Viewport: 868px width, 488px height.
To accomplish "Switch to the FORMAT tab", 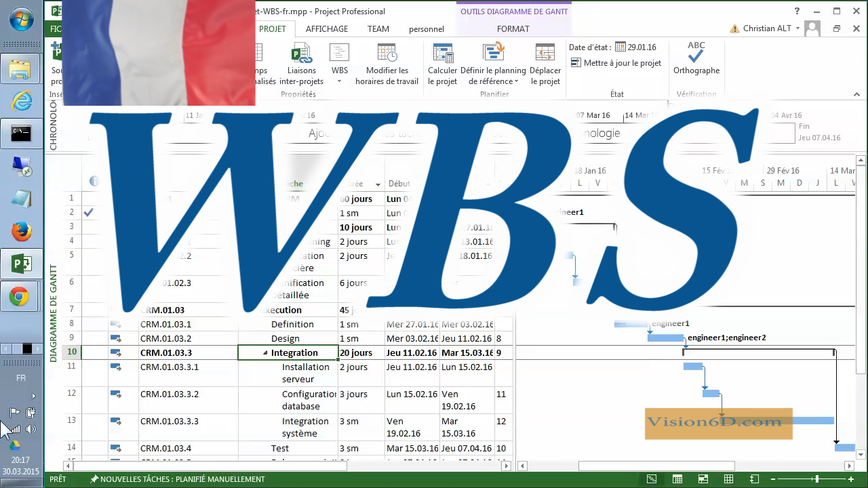I will (x=513, y=29).
